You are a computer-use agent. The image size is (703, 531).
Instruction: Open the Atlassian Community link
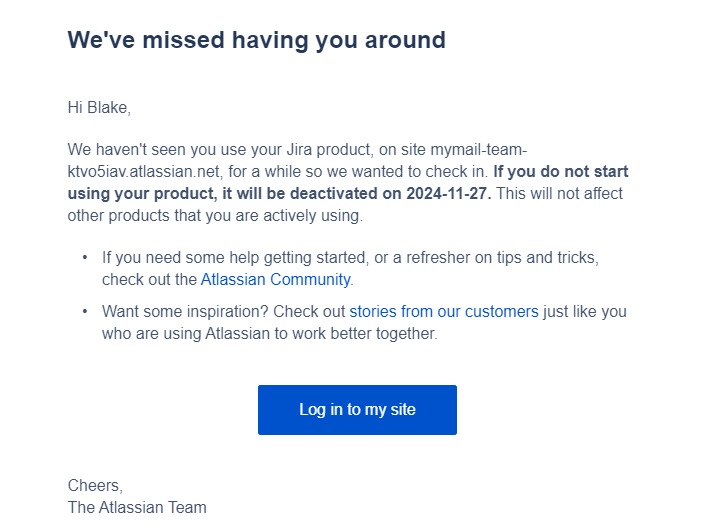pyautogui.click(x=275, y=280)
